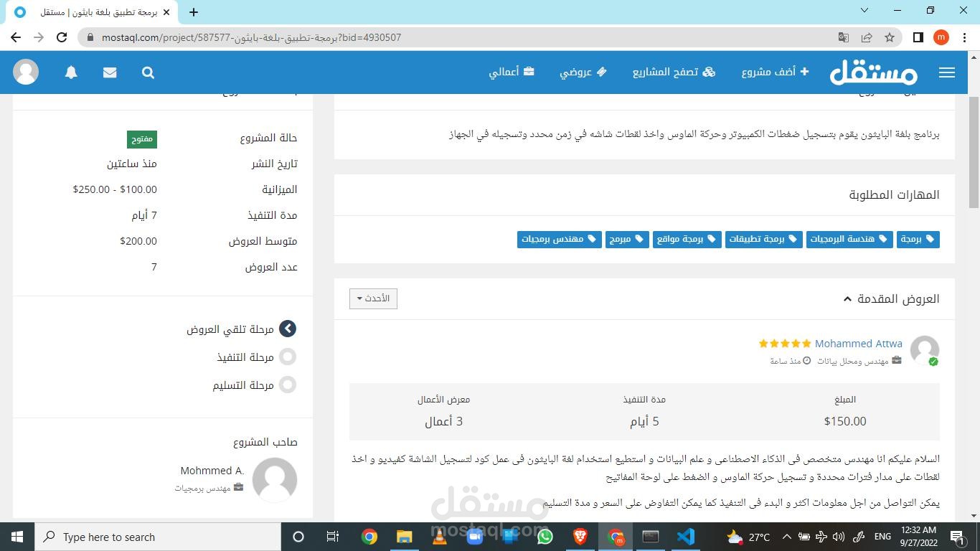Viewport: 980px width, 551px height.
Task: Open messages envelope icon
Action: pyautogui.click(x=110, y=72)
